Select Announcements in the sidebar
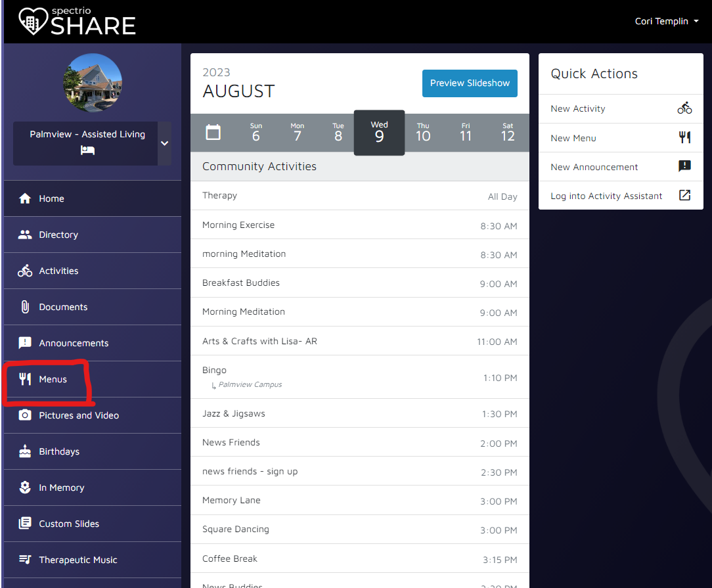Viewport: 712px width, 588px height. coord(72,342)
